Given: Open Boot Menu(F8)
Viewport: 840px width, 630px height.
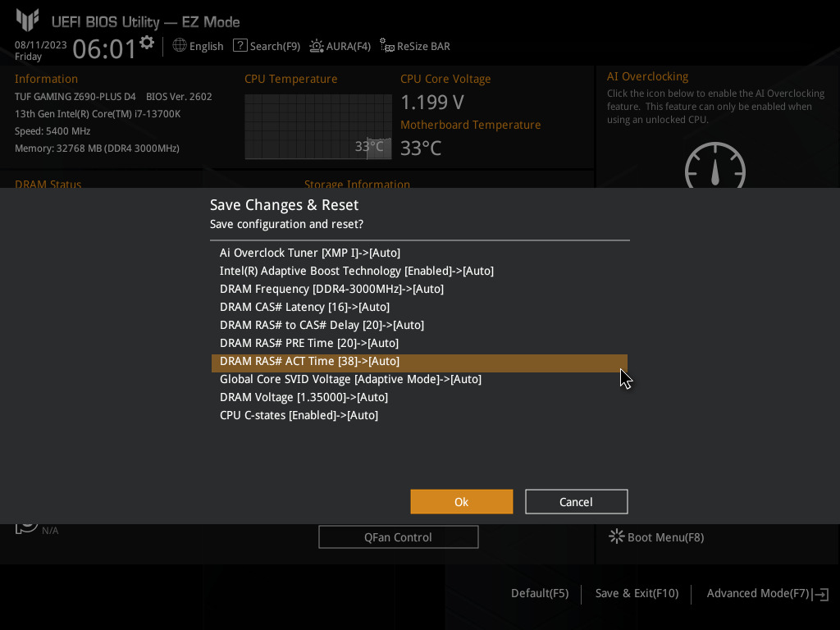Looking at the screenshot, I should click(657, 536).
